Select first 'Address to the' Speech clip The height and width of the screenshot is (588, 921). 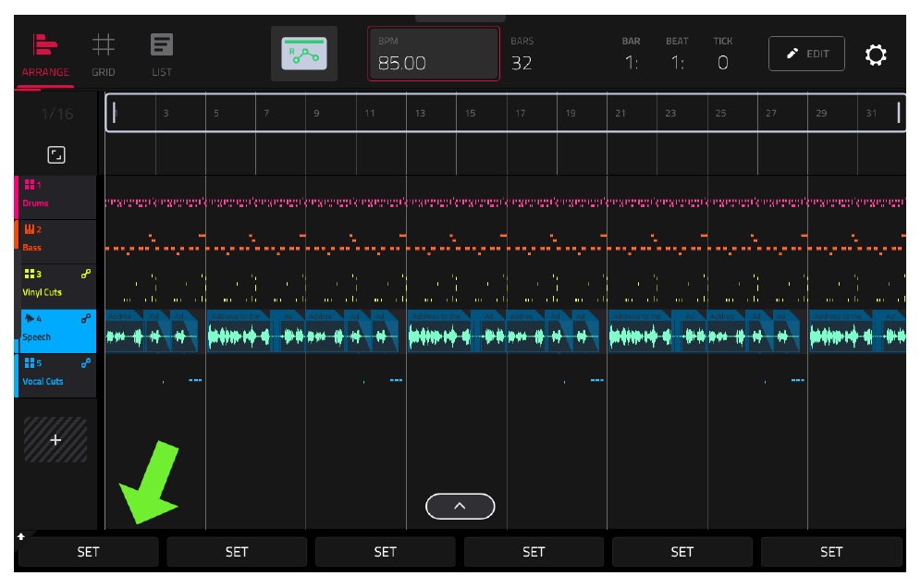[x=239, y=331]
